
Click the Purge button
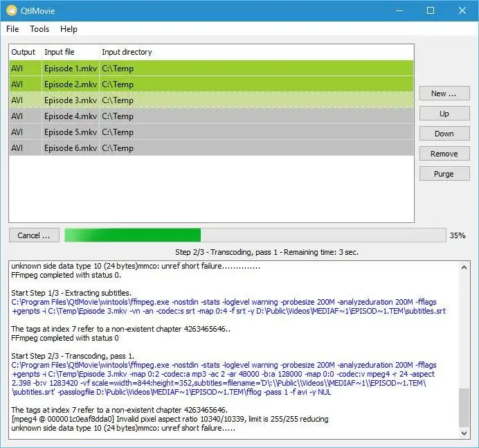(444, 174)
